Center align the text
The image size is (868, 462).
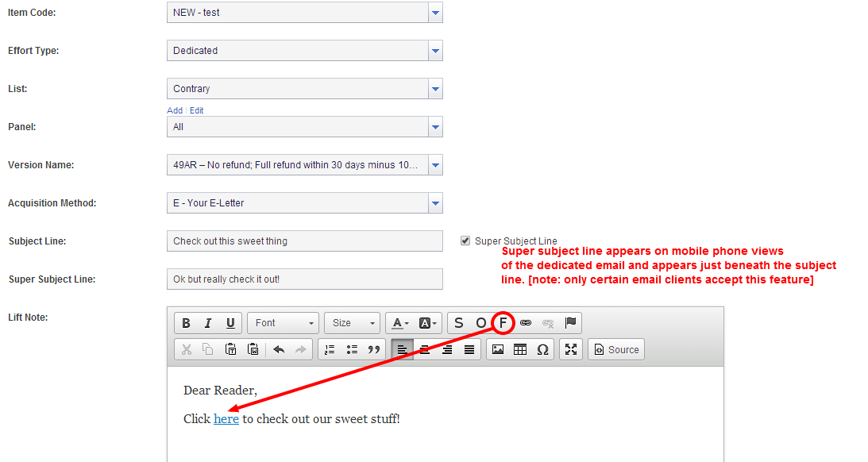pyautogui.click(x=425, y=350)
